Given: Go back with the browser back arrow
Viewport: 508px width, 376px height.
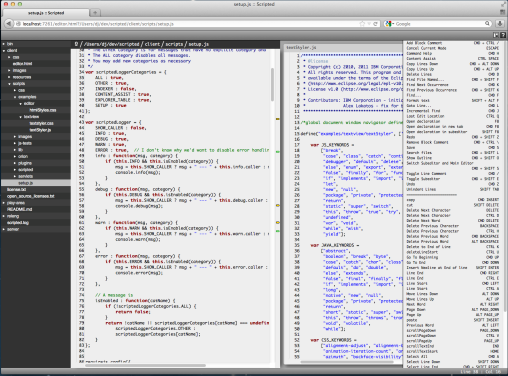Looking at the screenshot, I should (x=9, y=24).
